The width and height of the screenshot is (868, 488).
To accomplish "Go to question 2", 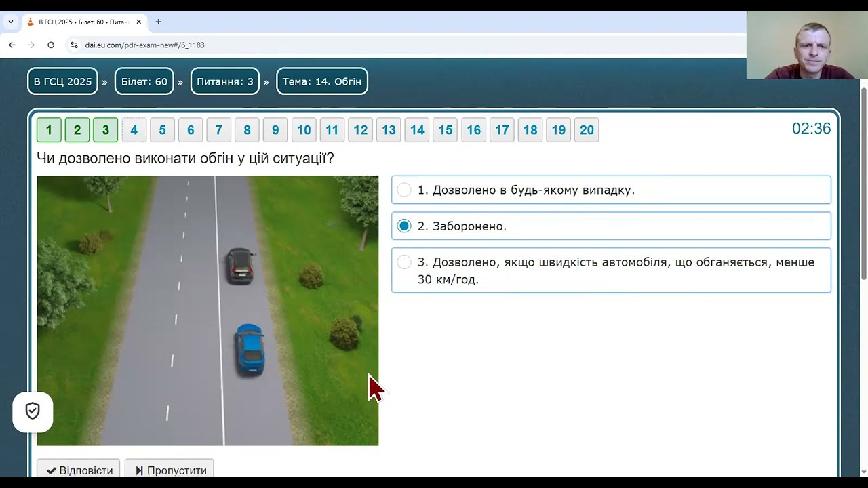I will tap(77, 130).
